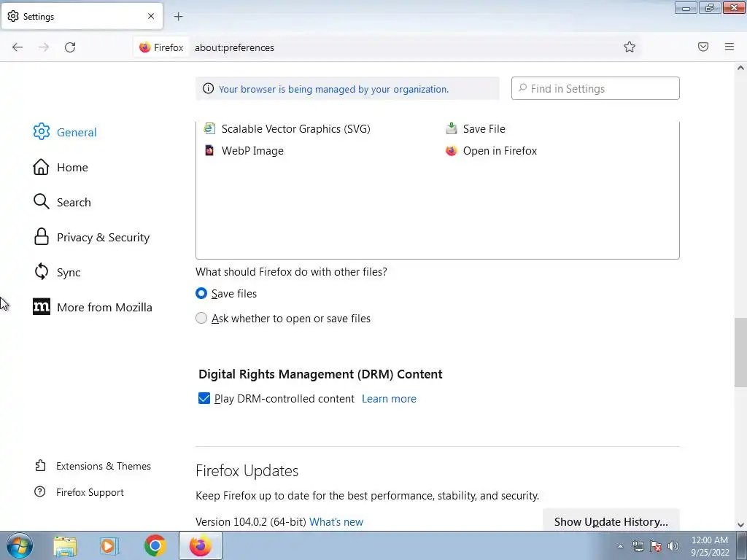Click the Extensions & Themes puzzle icon
This screenshot has height=560, width=747.
pos(41,466)
